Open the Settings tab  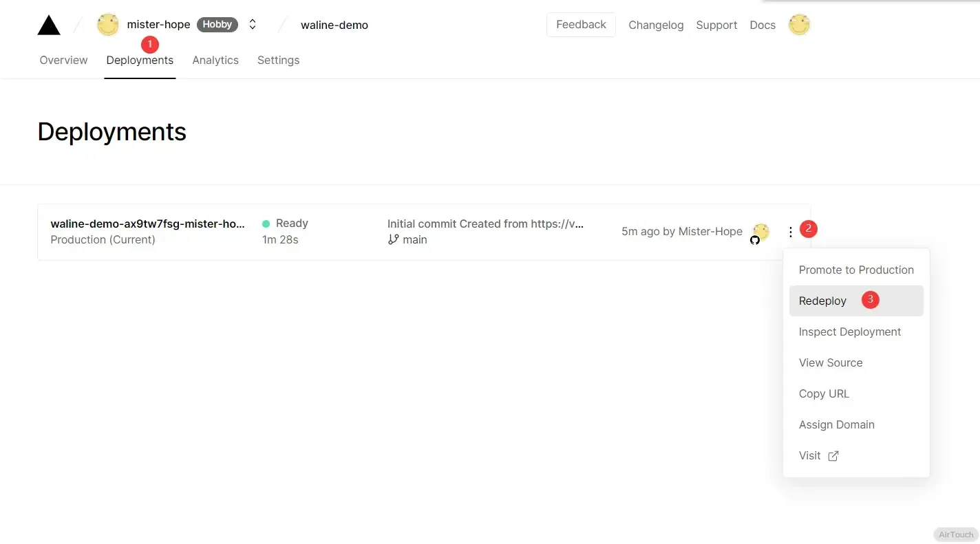[278, 61]
